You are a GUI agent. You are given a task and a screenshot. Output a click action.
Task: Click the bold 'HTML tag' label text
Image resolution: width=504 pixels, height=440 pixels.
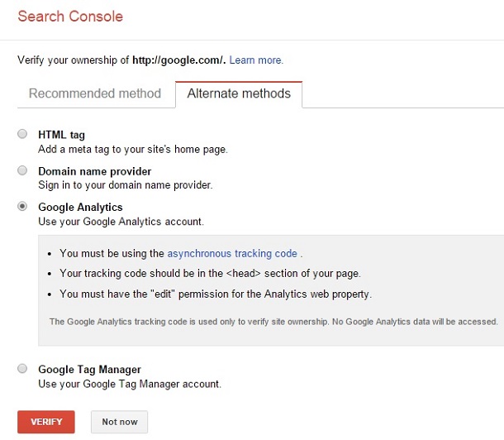pyautogui.click(x=61, y=135)
